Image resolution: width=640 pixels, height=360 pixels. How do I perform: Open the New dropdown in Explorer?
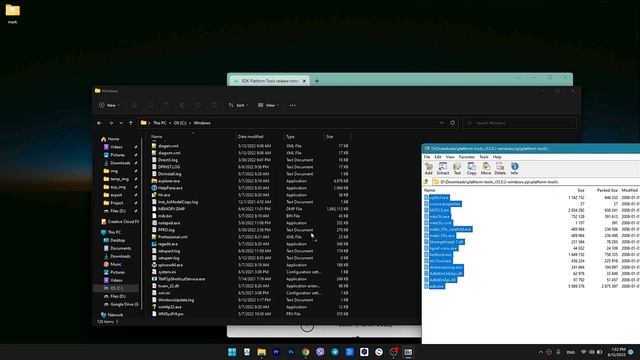tap(109, 105)
